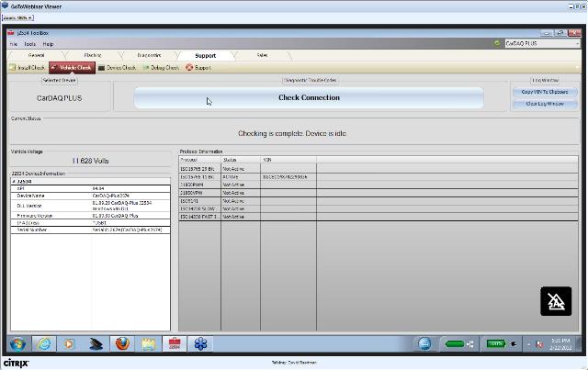Click the Install Check toolbar icon

[x=12, y=67]
